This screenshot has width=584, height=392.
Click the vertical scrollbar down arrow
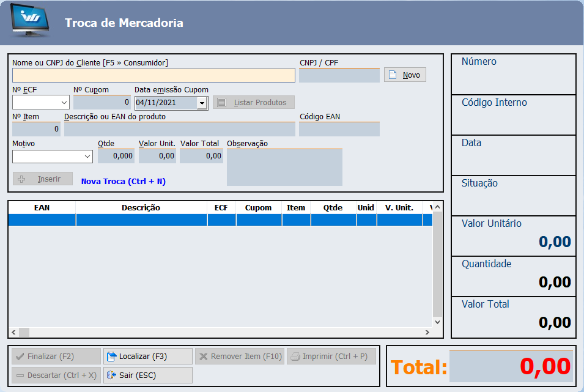437,322
